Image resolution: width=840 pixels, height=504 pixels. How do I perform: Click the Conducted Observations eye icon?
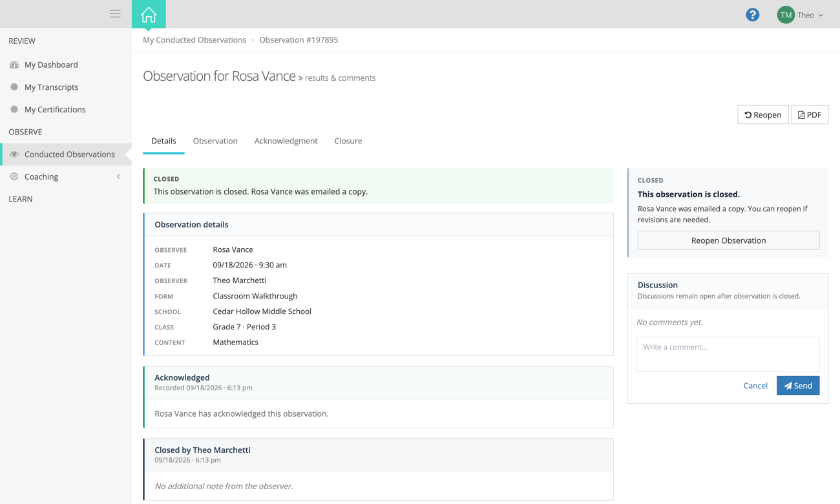point(14,154)
